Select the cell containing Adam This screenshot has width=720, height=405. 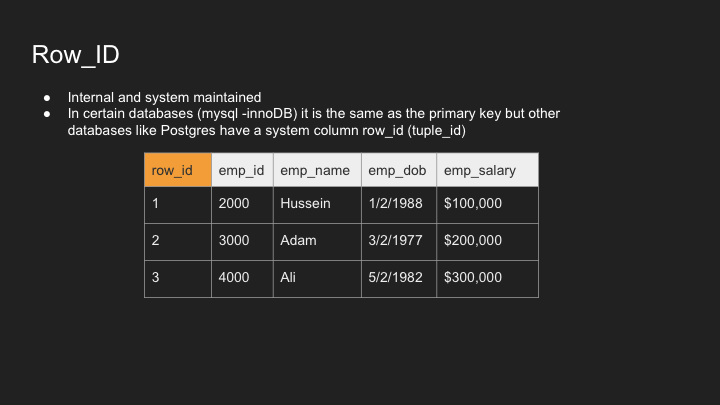(x=317, y=242)
